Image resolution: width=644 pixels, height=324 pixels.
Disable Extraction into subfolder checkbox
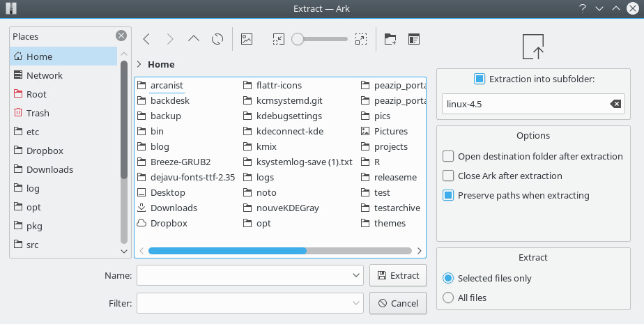479,79
